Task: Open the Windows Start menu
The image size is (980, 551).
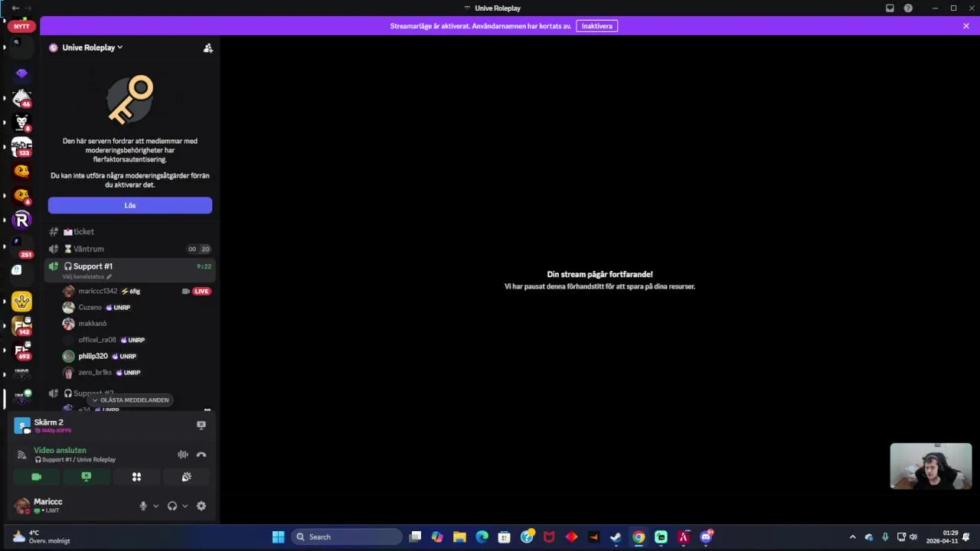Action: 279,536
